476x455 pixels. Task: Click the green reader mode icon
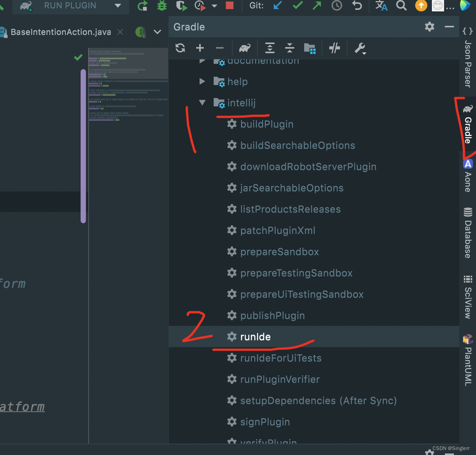point(141,32)
